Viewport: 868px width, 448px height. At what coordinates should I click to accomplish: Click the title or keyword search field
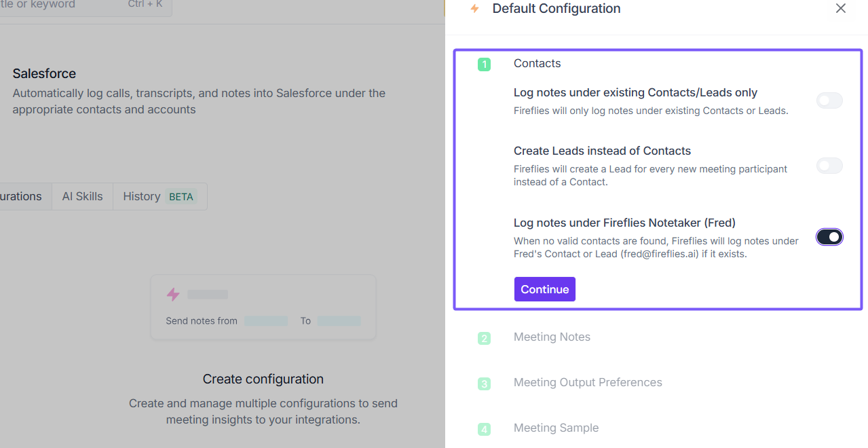coord(86,7)
